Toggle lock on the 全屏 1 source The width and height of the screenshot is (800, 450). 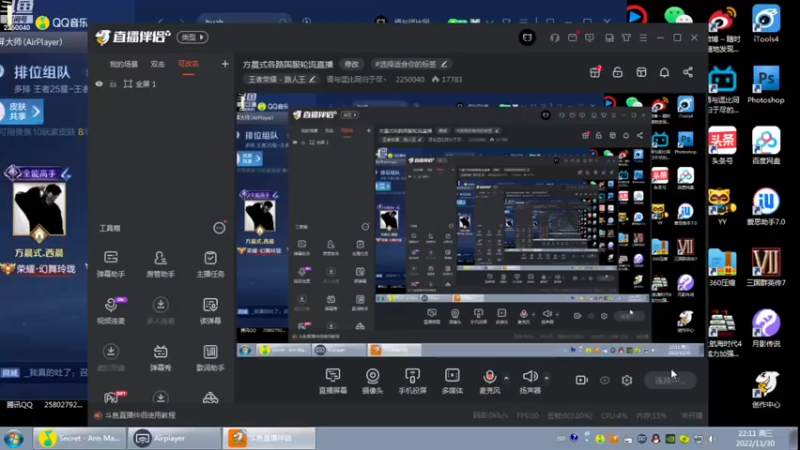113,84
